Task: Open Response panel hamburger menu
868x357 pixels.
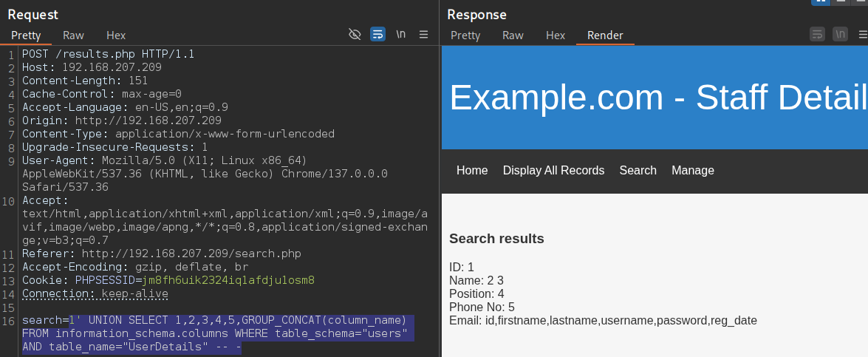Action: [x=863, y=34]
